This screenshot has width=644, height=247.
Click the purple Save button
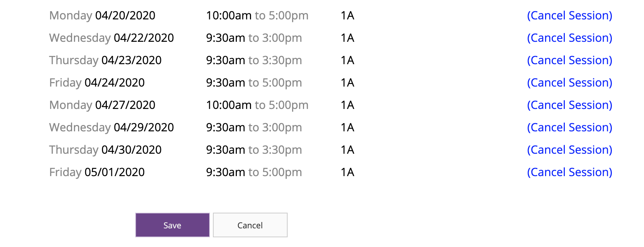pos(172,225)
